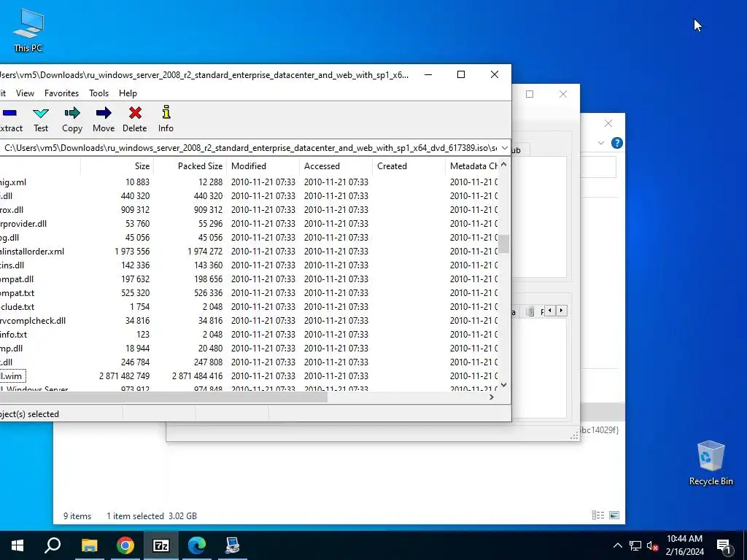The width and height of the screenshot is (747, 560).
Task: Click the Copy toolbar icon in 7-Zip
Action: [x=72, y=119]
